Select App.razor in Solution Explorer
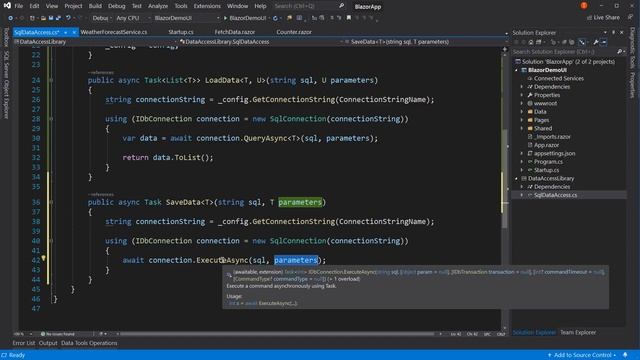The width and height of the screenshot is (640, 360). (x=546, y=145)
